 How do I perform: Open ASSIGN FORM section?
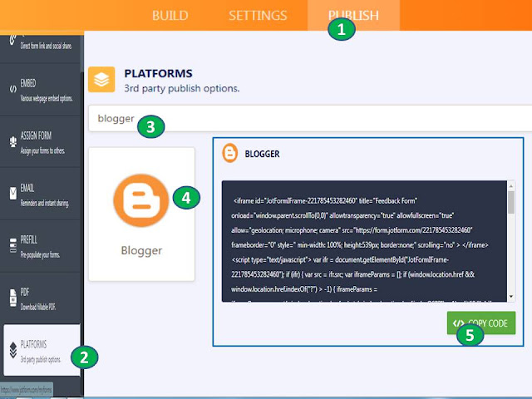40,142
